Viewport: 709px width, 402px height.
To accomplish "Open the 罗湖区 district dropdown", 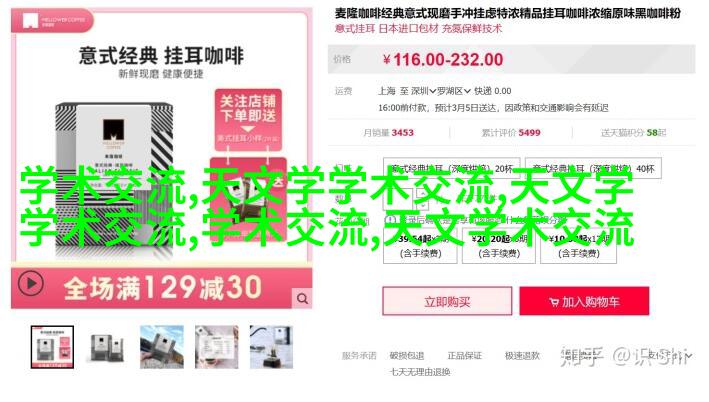I will pos(454,91).
